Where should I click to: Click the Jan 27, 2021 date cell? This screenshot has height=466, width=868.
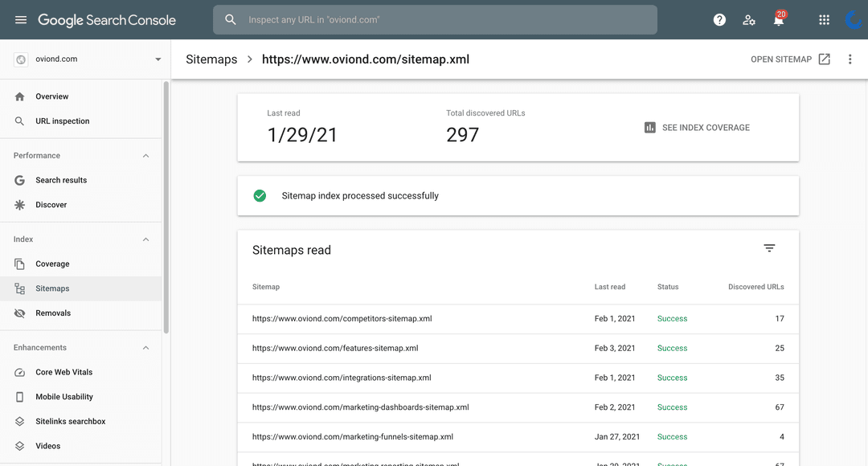click(616, 436)
